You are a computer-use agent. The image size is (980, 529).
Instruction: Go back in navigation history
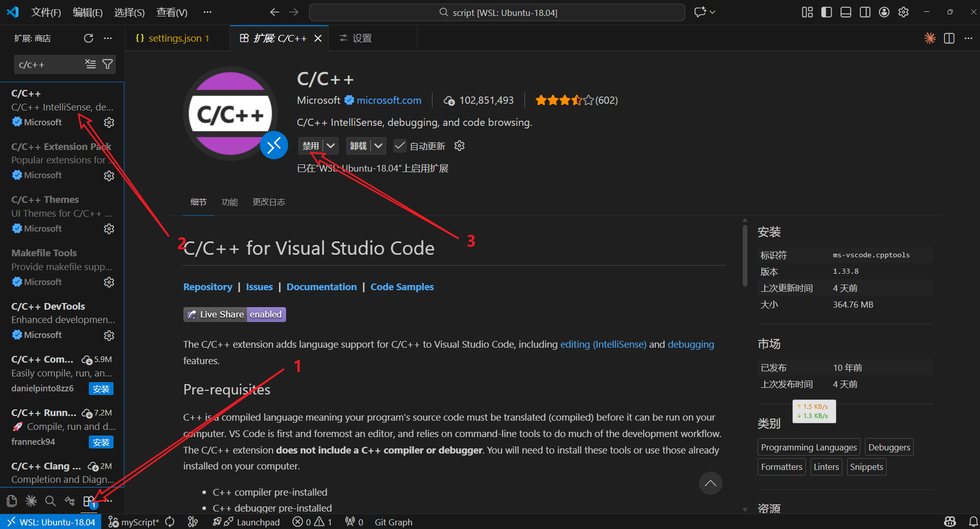(275, 12)
